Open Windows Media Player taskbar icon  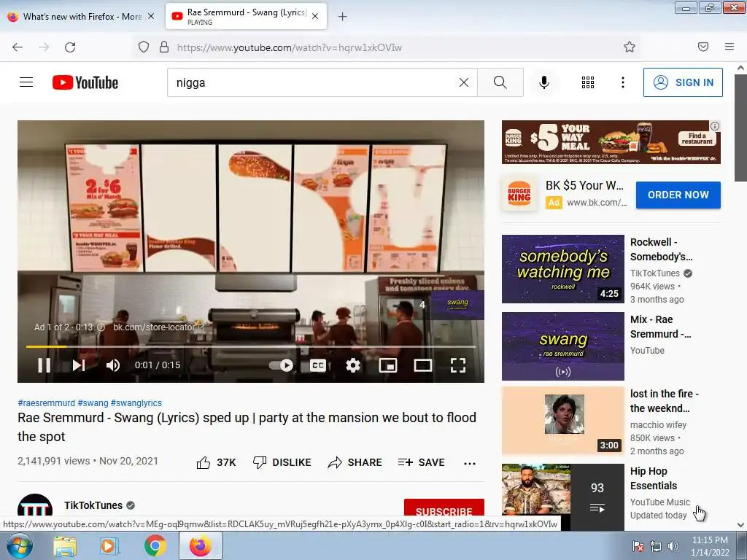click(x=109, y=545)
